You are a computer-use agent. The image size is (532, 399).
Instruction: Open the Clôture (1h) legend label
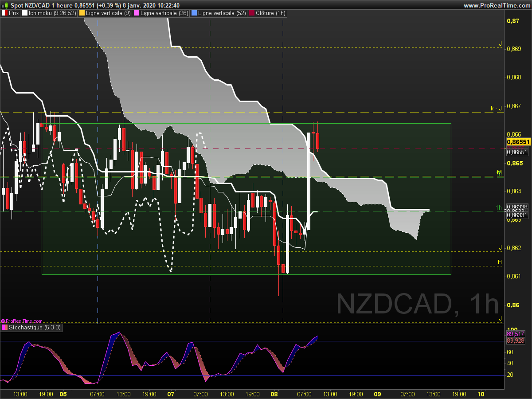point(270,13)
